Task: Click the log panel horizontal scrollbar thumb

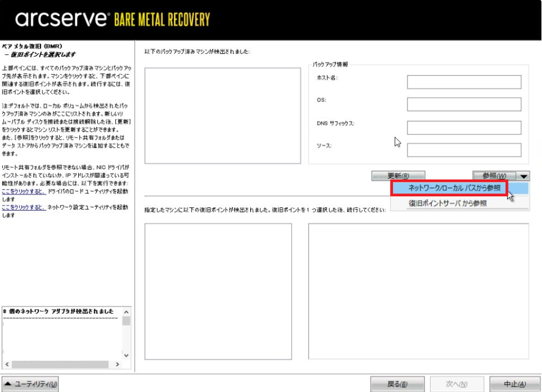Action: click(x=60, y=364)
